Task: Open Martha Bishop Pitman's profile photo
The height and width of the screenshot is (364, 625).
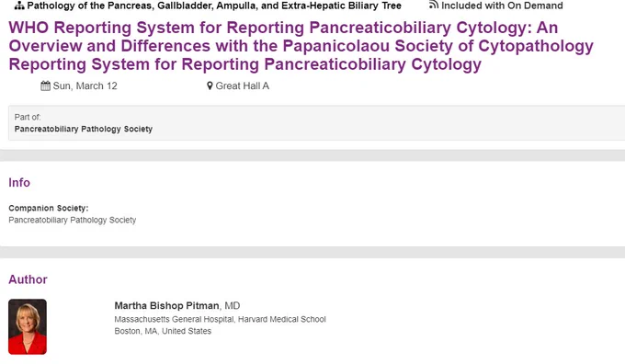Action: tap(28, 326)
